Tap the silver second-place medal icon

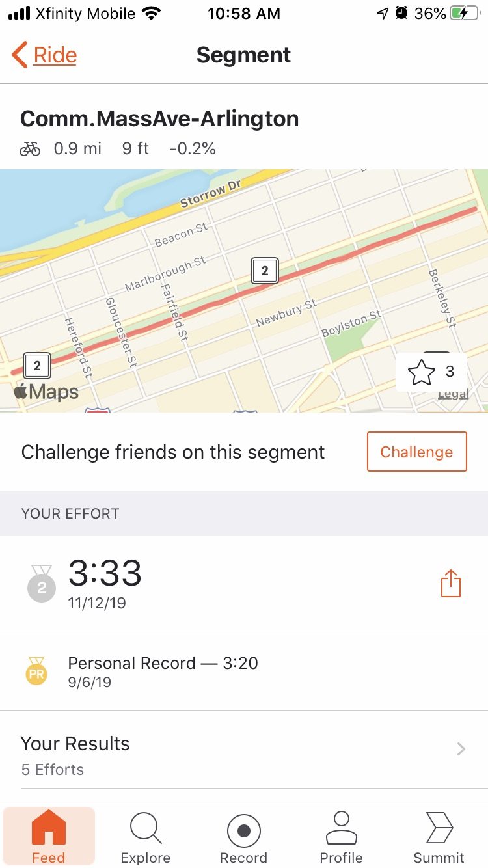42,583
